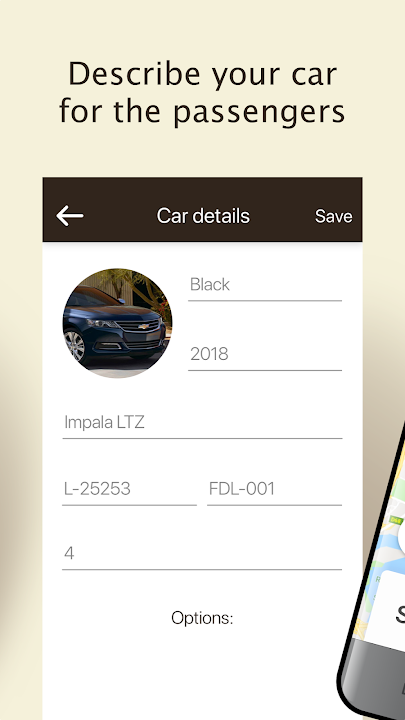This screenshot has height=720, width=405.
Task: Click the car headlight in the photo
Action: click(x=100, y=323)
